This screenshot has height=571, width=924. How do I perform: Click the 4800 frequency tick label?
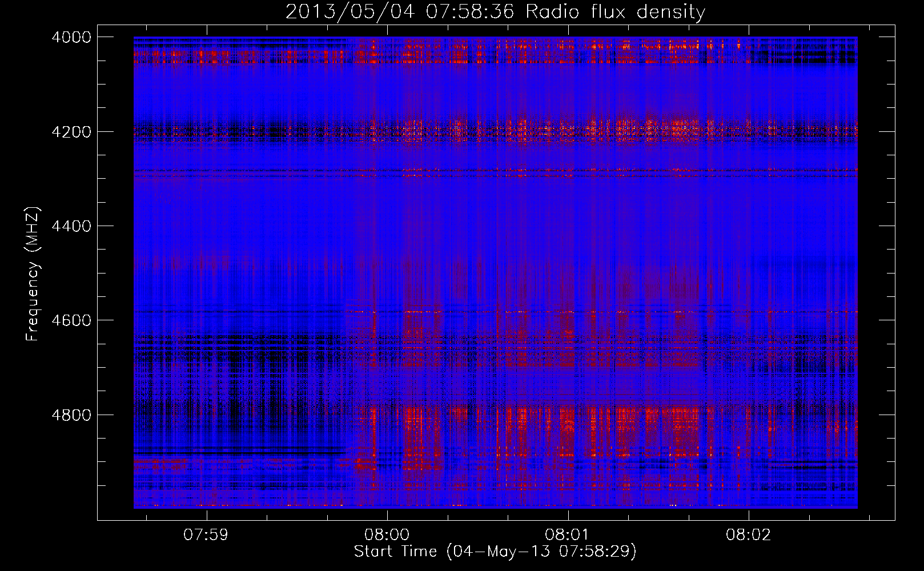tap(71, 415)
